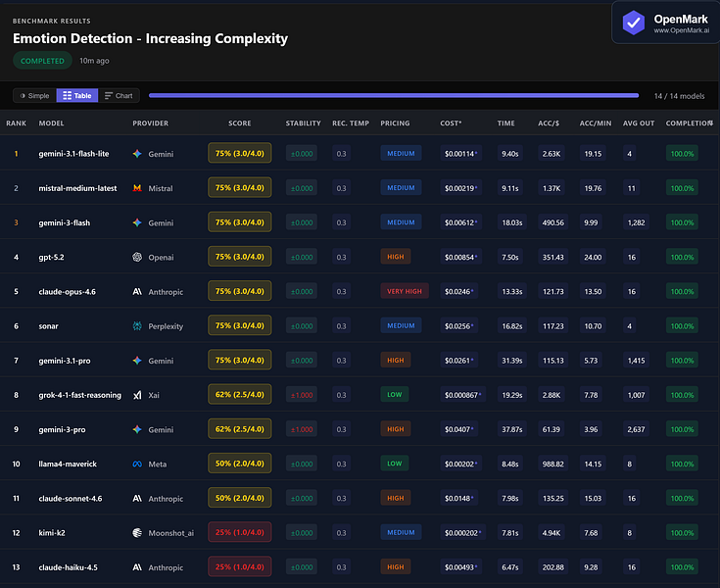Screen dimensions: 720x588
Task: Sort by the AVG OUT column header
Action: (639, 123)
